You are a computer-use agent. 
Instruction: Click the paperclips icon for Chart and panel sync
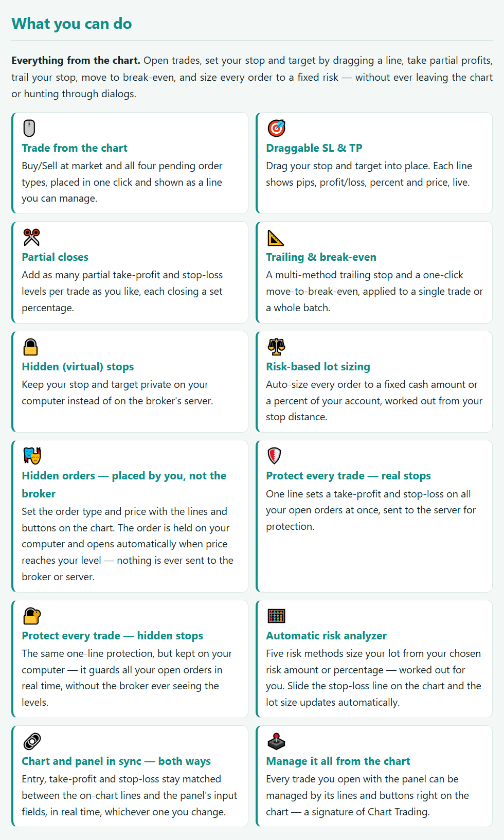tap(32, 741)
